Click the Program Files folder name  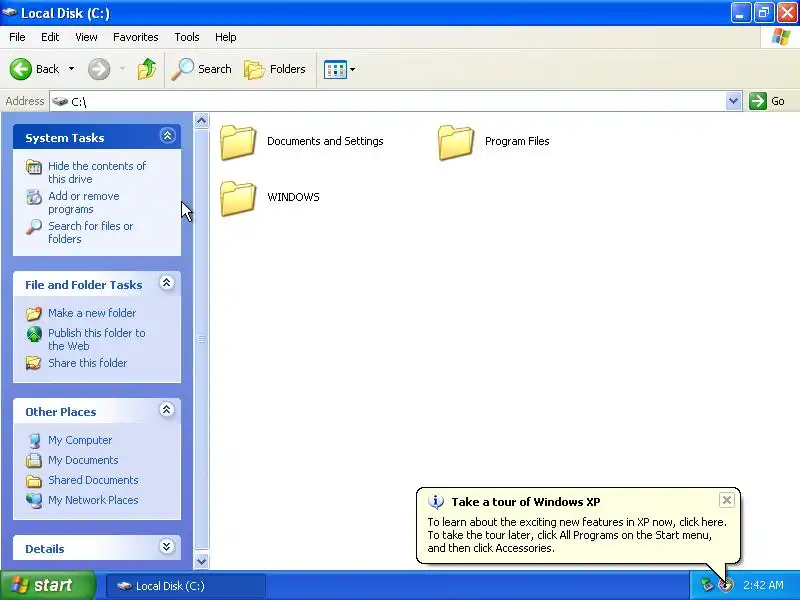pyautogui.click(x=517, y=141)
